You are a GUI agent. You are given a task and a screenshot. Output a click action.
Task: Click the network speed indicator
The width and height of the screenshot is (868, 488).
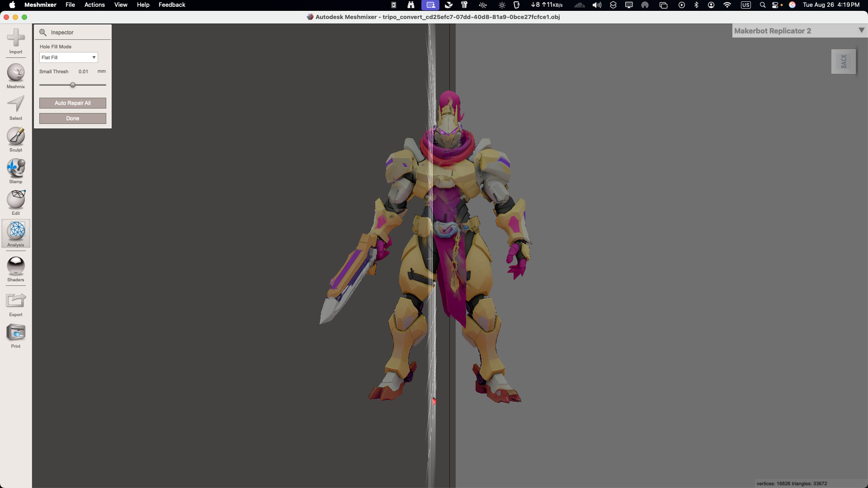[x=547, y=5]
